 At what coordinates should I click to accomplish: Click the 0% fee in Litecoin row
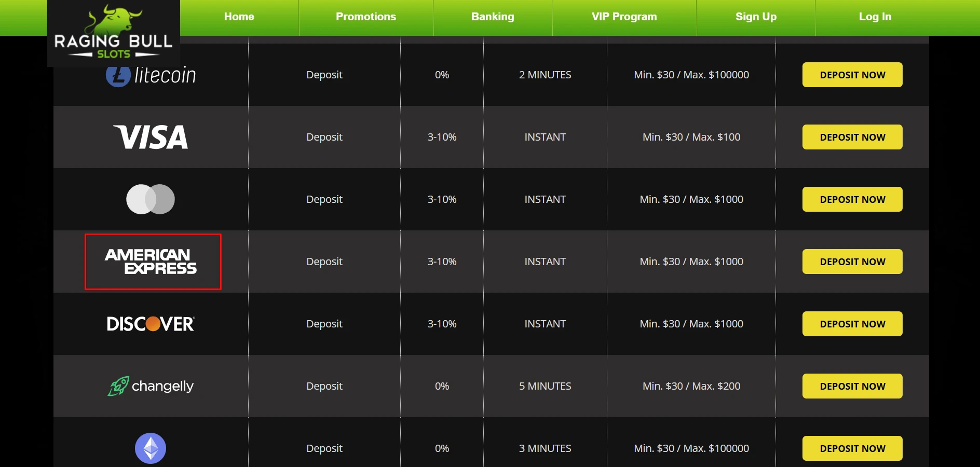click(442, 75)
